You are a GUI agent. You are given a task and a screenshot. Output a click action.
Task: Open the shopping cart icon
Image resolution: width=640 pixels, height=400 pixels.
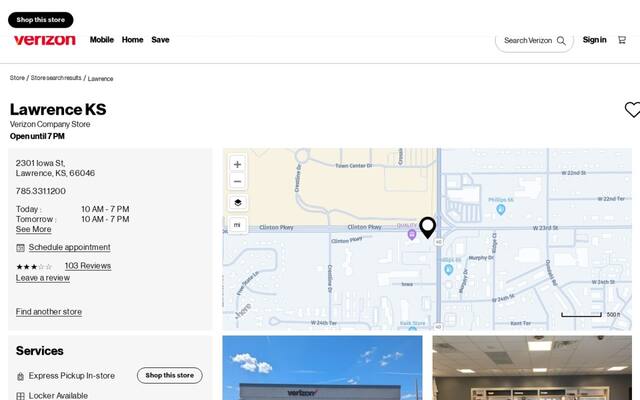pos(622,40)
